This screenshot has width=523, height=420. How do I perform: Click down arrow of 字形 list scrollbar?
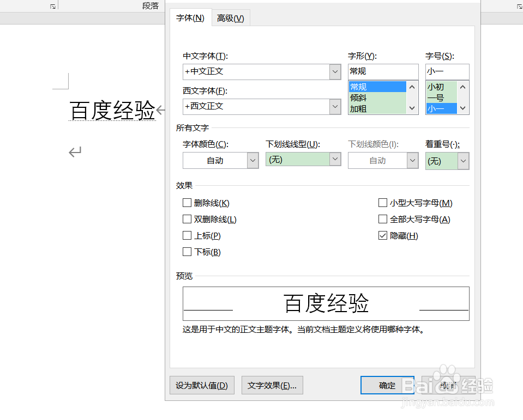(x=412, y=108)
